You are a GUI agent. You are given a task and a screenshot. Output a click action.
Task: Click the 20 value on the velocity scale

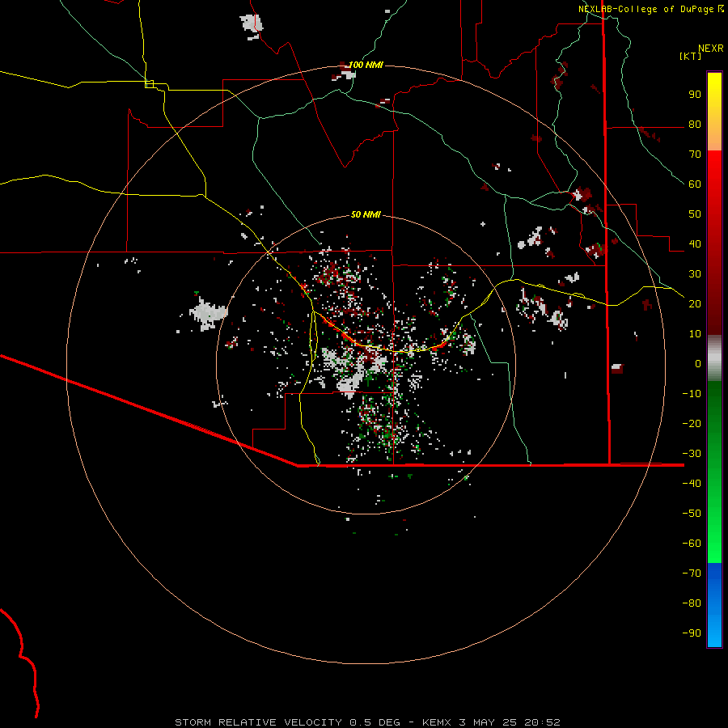[695, 304]
